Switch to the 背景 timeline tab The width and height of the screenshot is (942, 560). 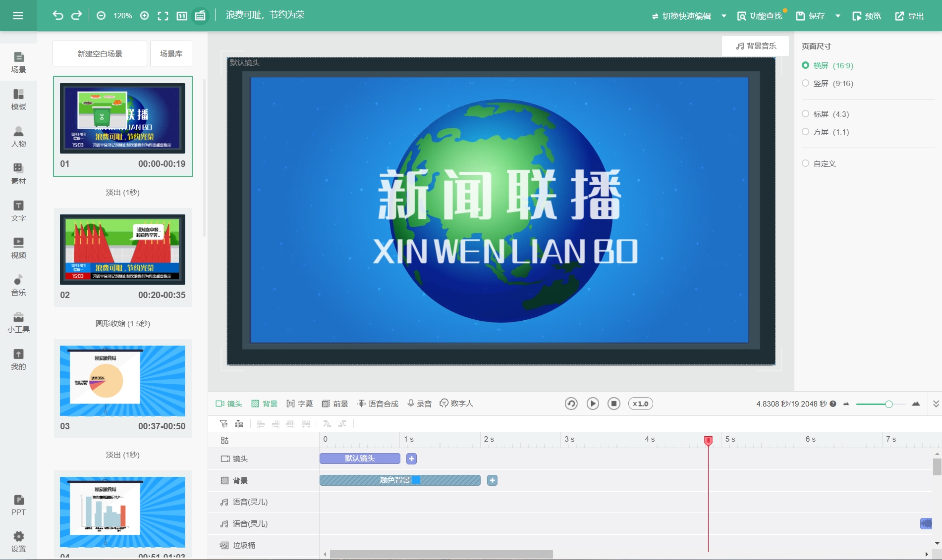point(264,404)
